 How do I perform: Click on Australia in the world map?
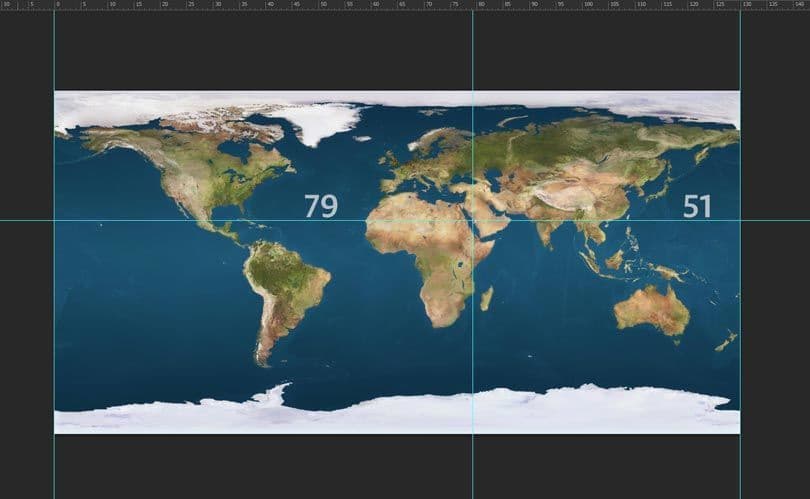point(653,311)
